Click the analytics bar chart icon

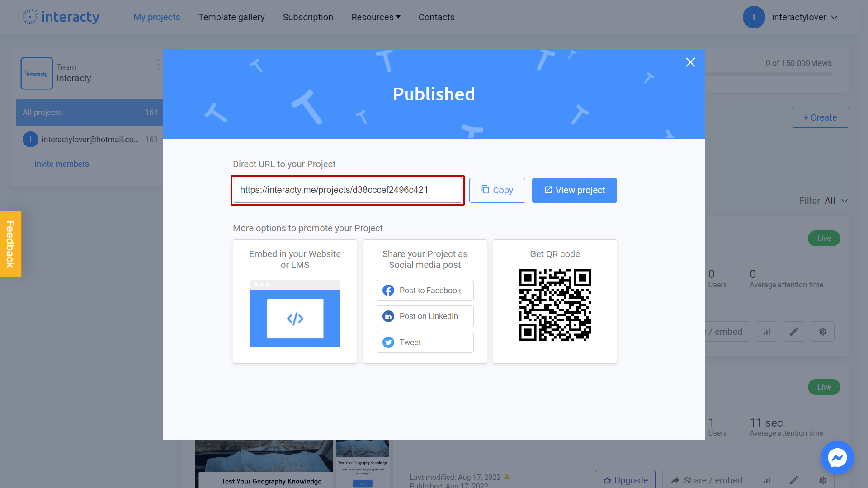tap(767, 332)
